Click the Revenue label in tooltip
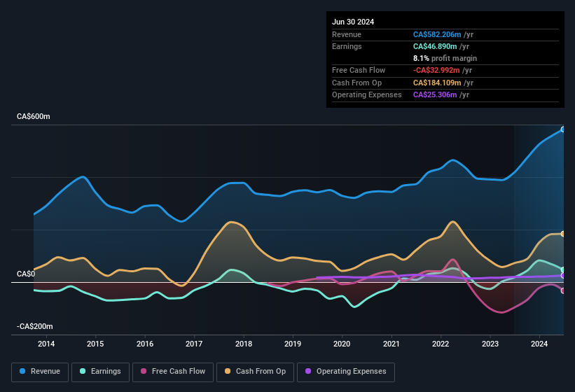Screen dimensions: 575x392 click(347, 34)
